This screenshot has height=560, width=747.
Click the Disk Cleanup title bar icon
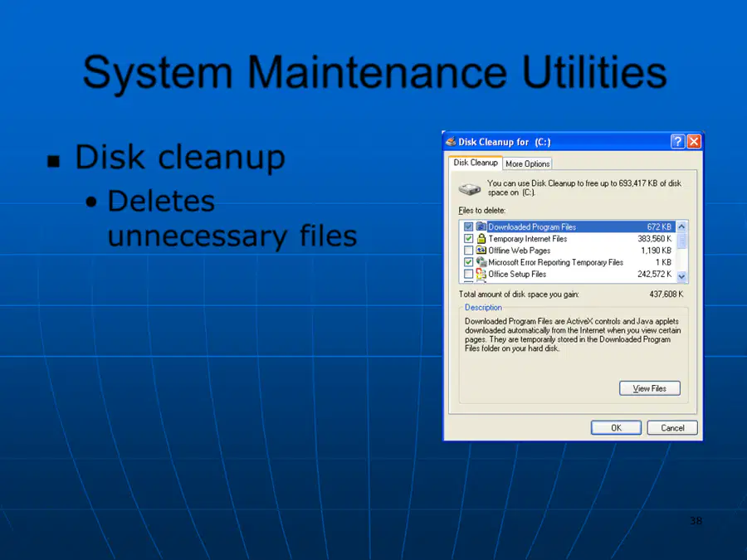pos(450,141)
